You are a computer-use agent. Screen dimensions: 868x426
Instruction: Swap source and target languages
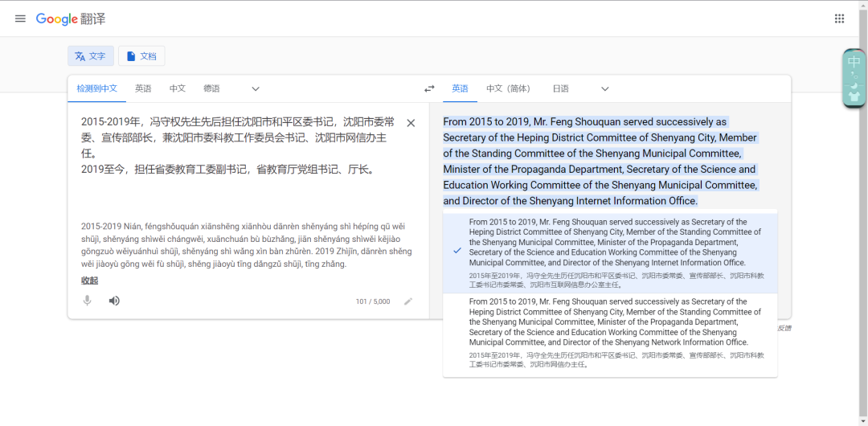coord(429,88)
